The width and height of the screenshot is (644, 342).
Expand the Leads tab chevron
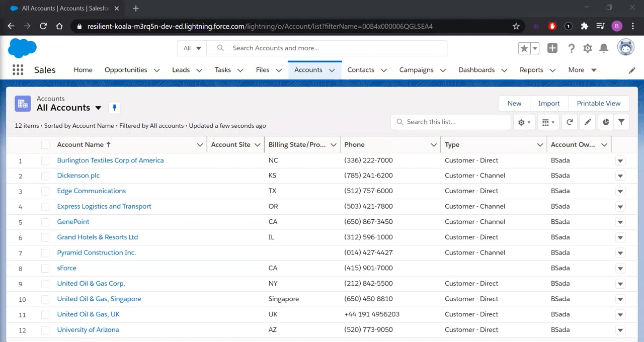point(199,70)
